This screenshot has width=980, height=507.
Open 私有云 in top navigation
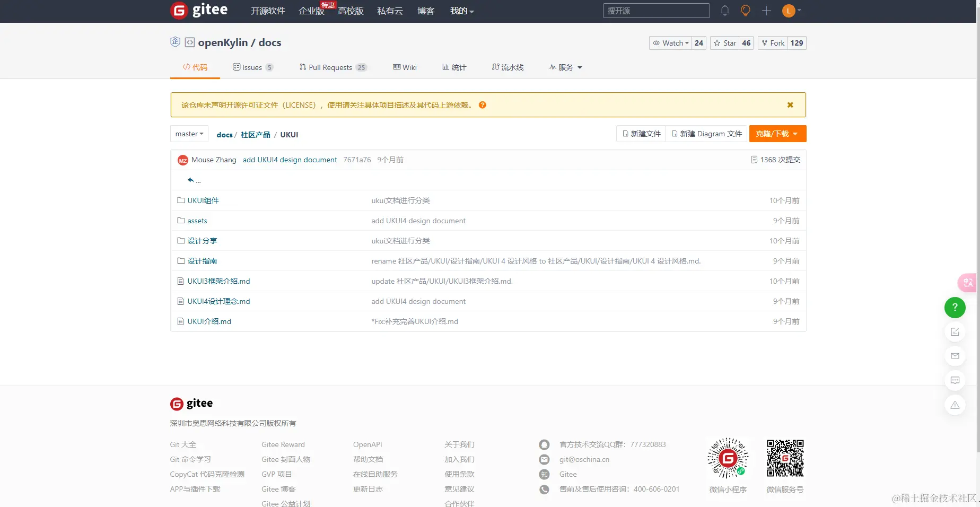pos(390,11)
